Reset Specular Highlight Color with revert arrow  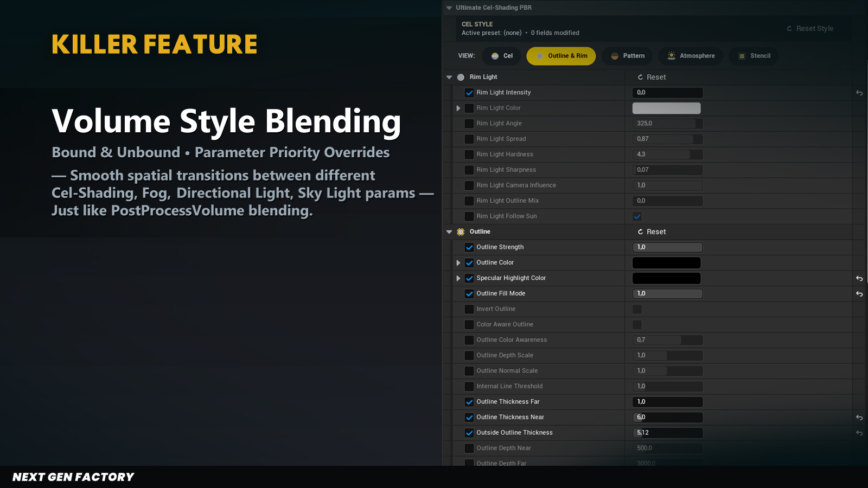859,278
